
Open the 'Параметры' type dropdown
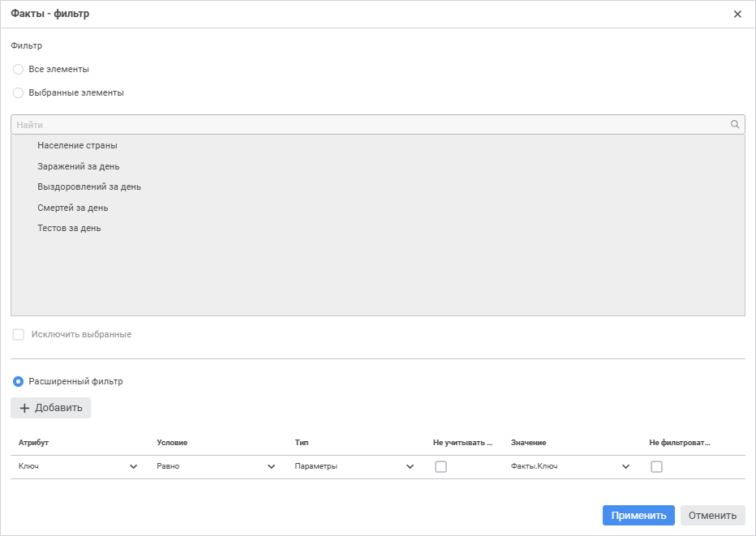click(410, 467)
